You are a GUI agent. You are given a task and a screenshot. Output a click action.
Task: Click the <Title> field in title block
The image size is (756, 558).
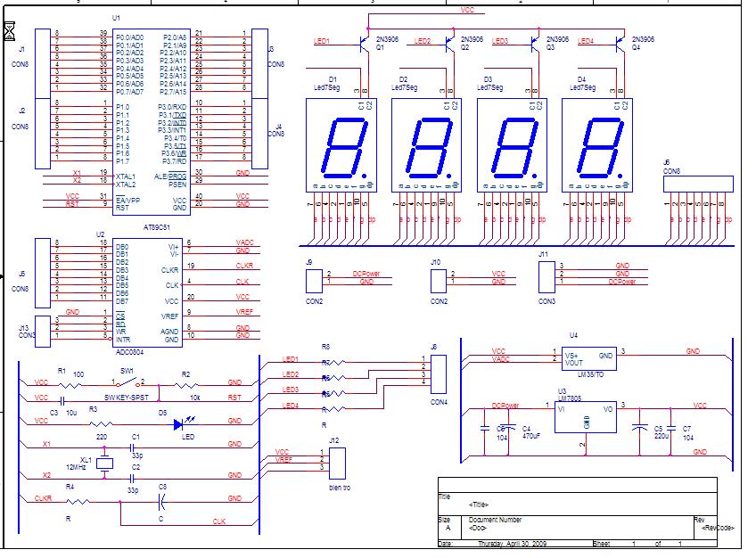[479, 505]
